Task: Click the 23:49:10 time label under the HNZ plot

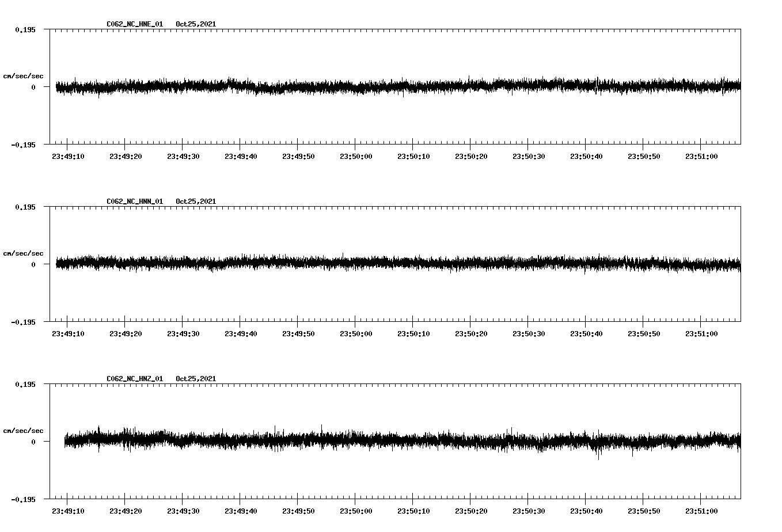Action: pyautogui.click(x=68, y=511)
